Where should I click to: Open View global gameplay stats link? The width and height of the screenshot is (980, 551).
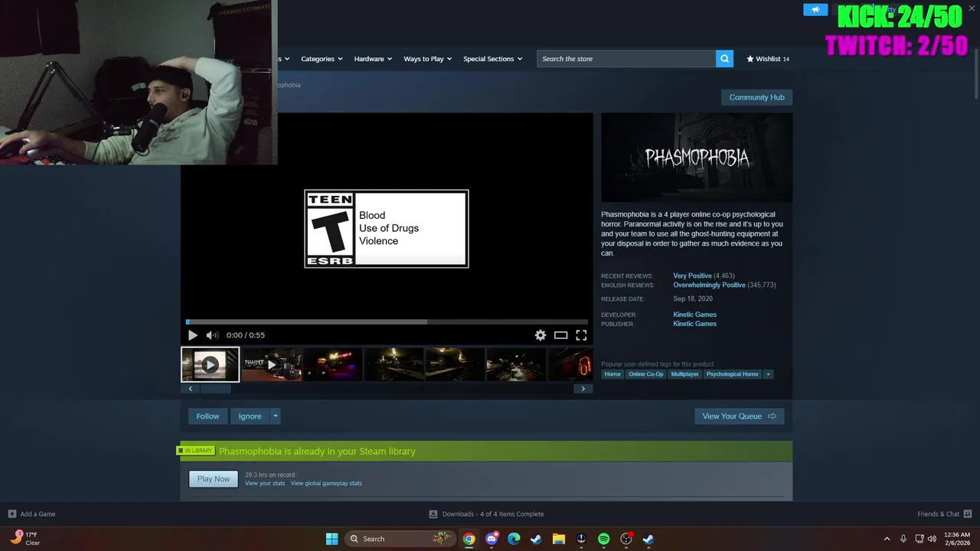(326, 483)
